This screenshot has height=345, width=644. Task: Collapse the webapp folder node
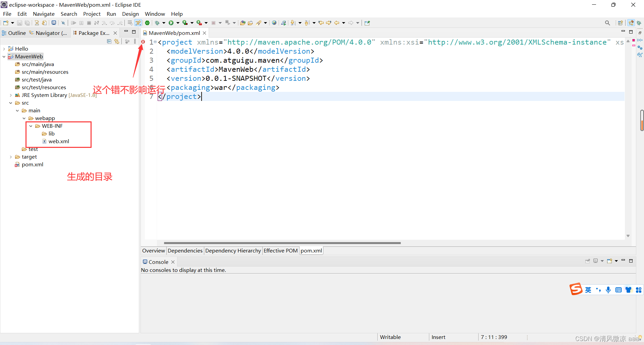24,118
